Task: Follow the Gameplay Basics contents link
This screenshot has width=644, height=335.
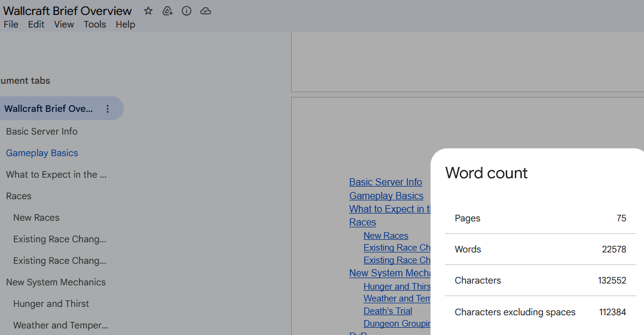Action: coord(386,196)
